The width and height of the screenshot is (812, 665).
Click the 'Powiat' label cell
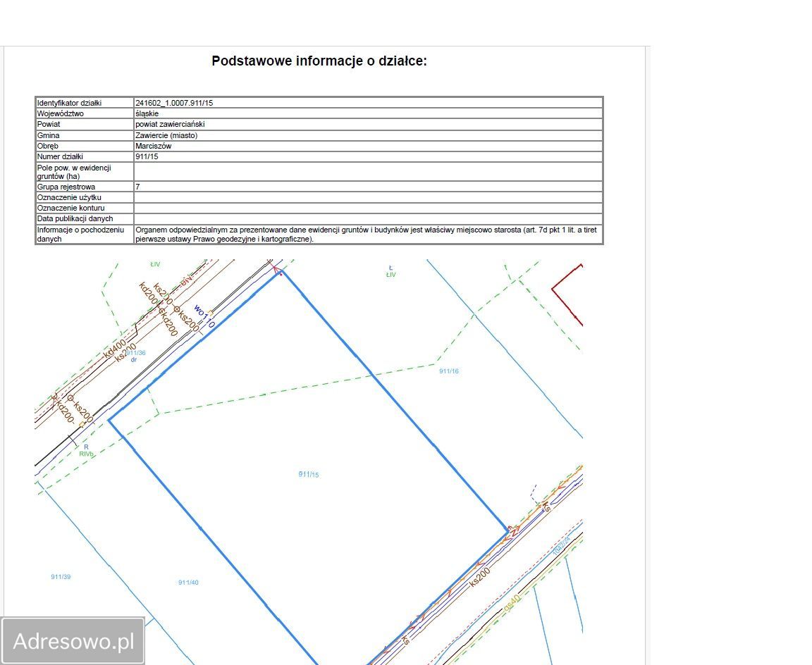coord(85,124)
